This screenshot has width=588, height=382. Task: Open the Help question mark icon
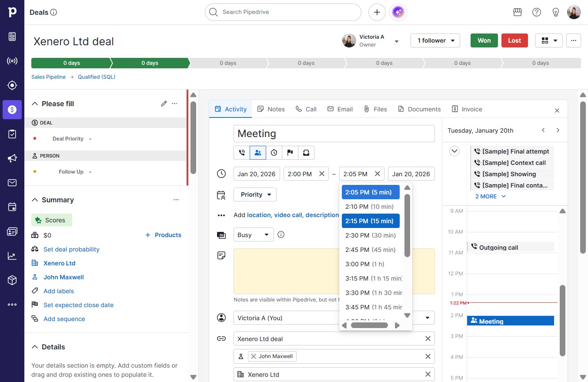[x=537, y=12]
